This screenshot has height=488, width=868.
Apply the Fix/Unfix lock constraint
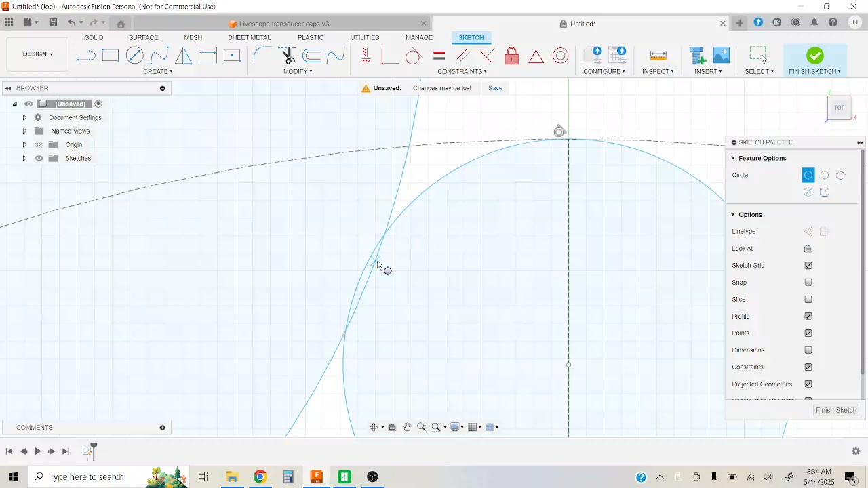512,56
